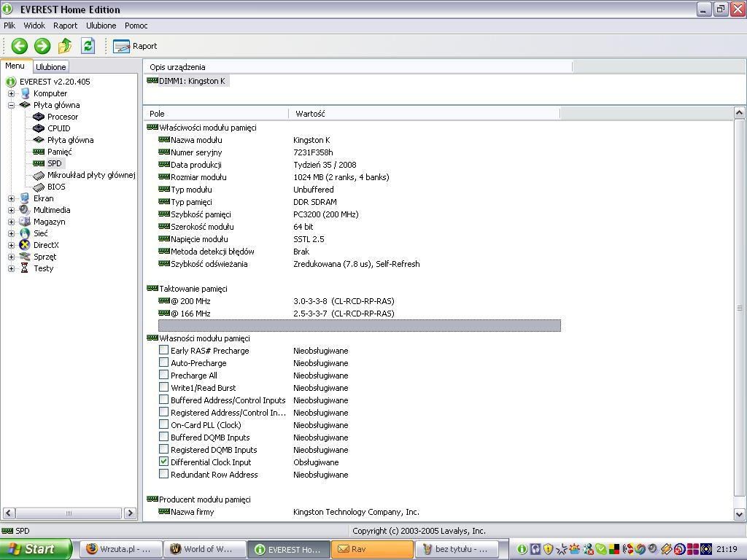Click the Opis urządzenia column header
747x560 pixels.
point(357,67)
